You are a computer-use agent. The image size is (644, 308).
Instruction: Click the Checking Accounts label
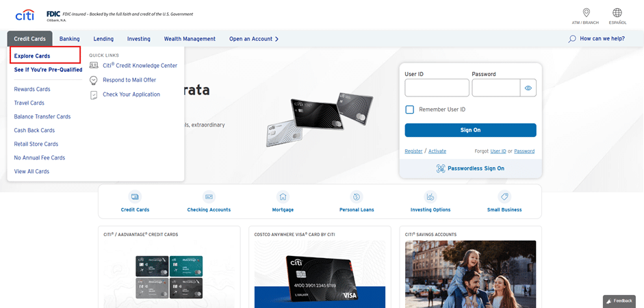[209, 210]
